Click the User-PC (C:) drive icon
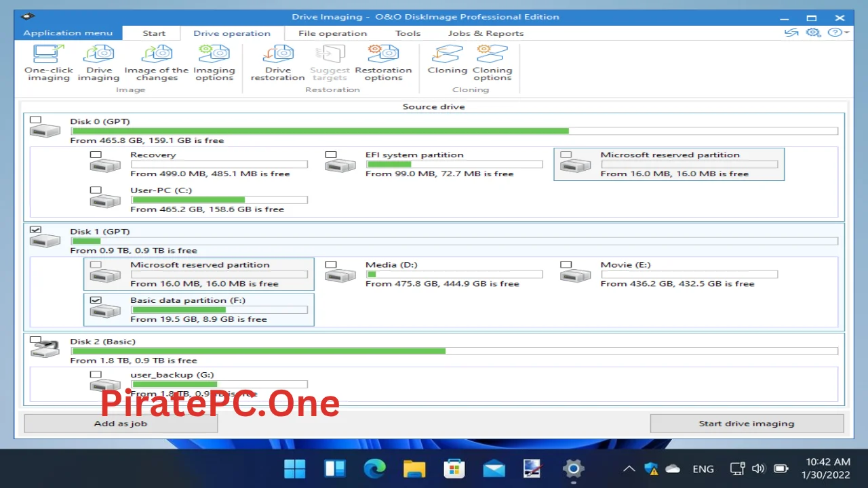Screen dimensions: 868x488 point(105,201)
